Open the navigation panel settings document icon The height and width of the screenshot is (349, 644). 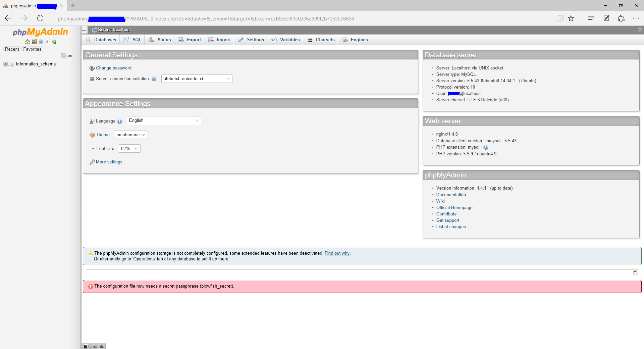click(47, 42)
